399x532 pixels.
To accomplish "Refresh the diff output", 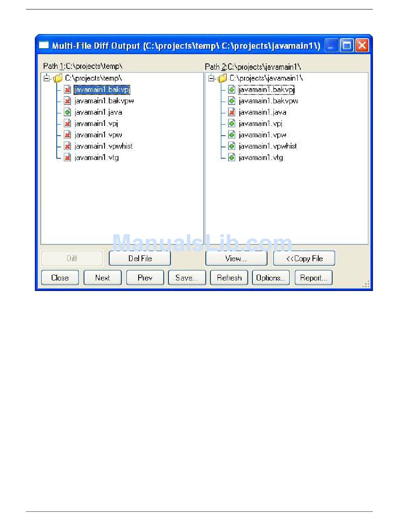I will click(x=229, y=278).
